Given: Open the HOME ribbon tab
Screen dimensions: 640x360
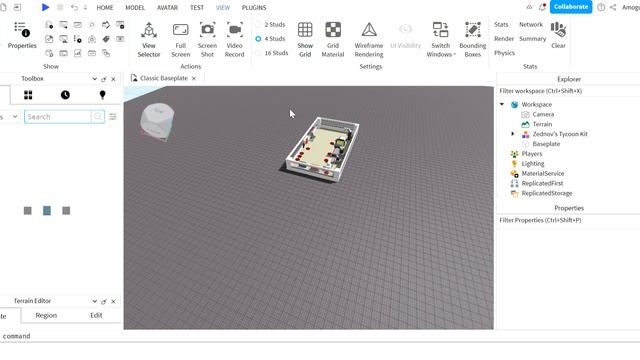Looking at the screenshot, I should tap(105, 8).
